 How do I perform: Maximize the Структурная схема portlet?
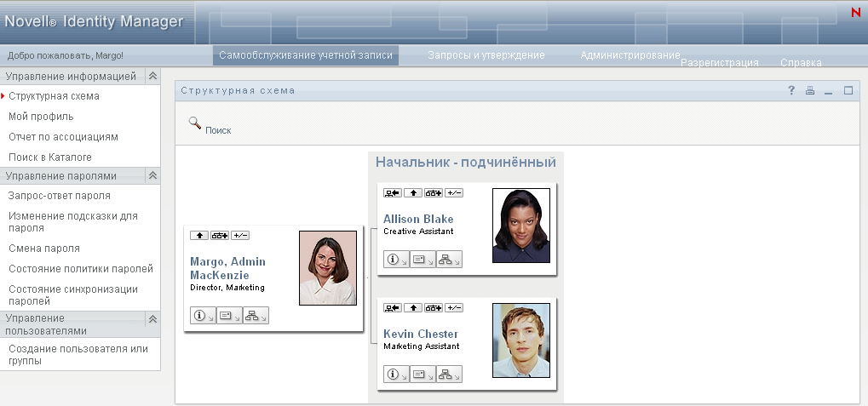(x=848, y=90)
